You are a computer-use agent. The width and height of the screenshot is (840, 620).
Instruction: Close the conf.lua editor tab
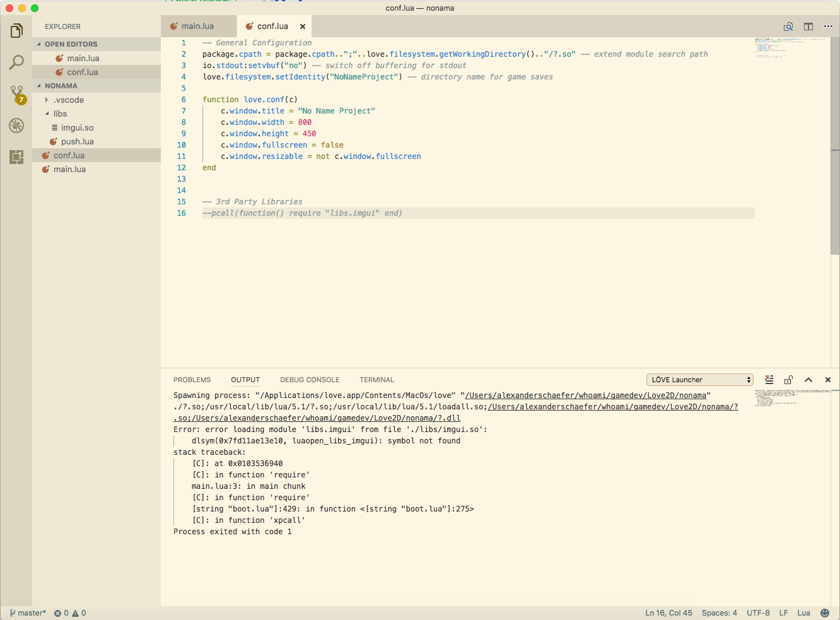[x=303, y=26]
